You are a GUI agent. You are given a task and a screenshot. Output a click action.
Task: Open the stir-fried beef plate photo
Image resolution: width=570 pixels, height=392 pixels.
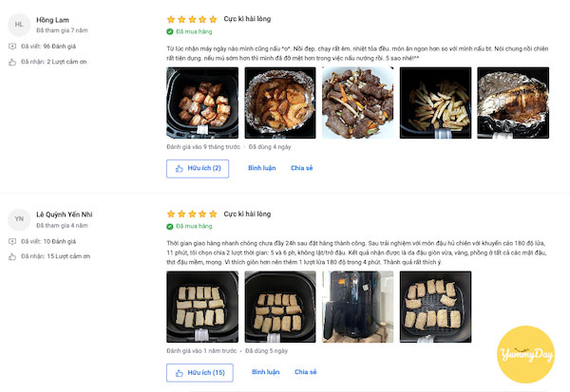[358, 103]
